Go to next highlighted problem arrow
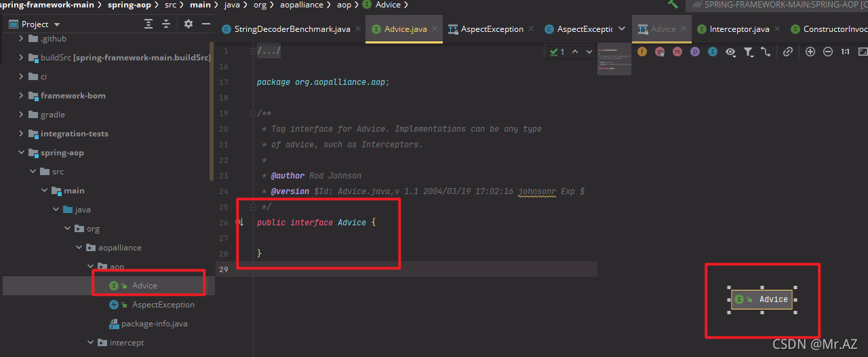This screenshot has width=868, height=357. (589, 52)
